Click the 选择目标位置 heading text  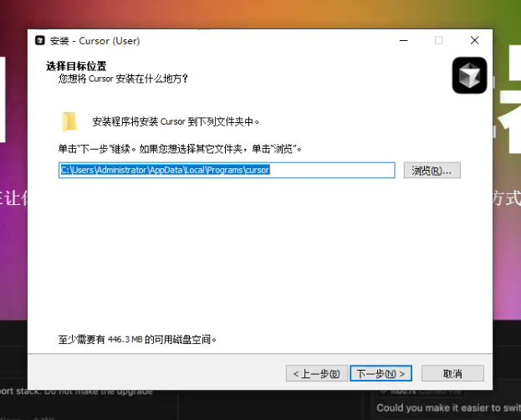click(76, 66)
